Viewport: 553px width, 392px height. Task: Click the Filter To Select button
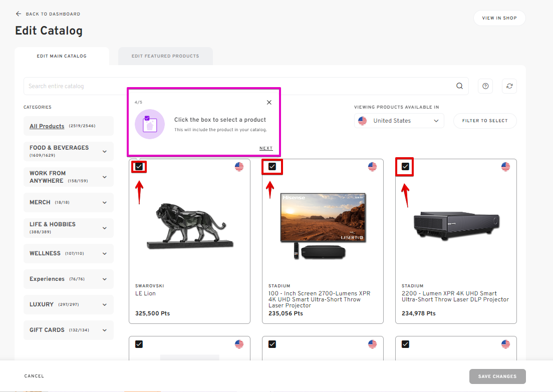(x=485, y=121)
